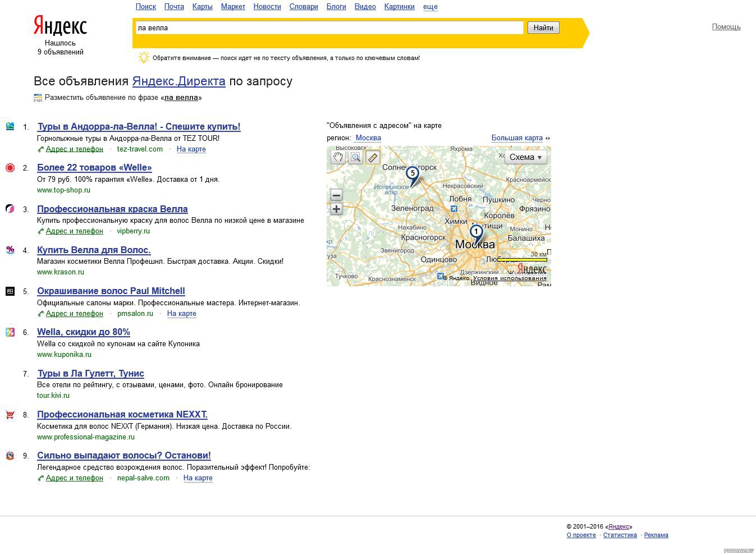Screen dimensions: 756x555
Task: Open Адрес и телефон for nepal-salve.com ad
Action: tap(75, 478)
